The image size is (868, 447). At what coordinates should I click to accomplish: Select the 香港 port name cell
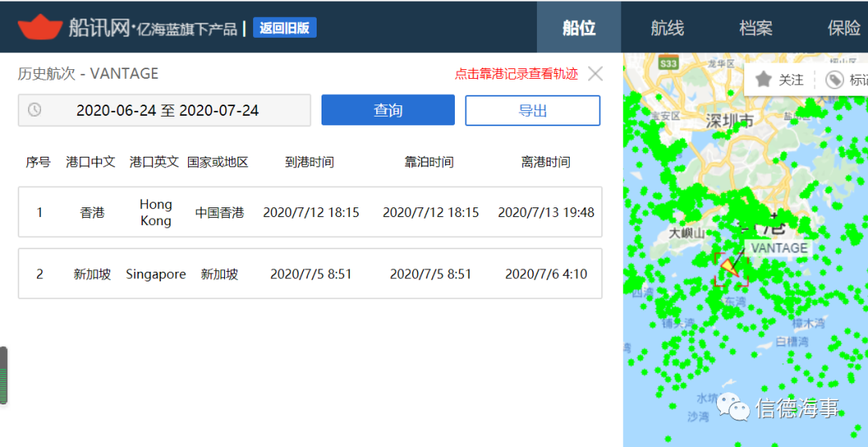click(x=92, y=213)
